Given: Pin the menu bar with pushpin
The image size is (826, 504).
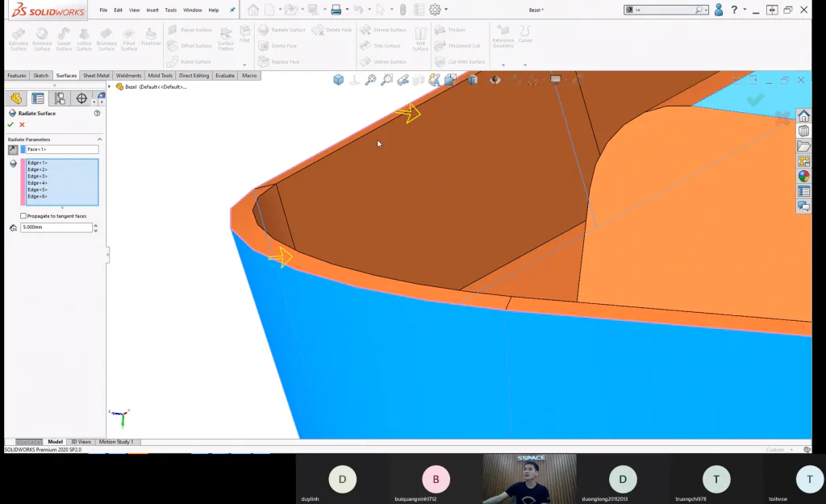Looking at the screenshot, I should click(x=232, y=10).
